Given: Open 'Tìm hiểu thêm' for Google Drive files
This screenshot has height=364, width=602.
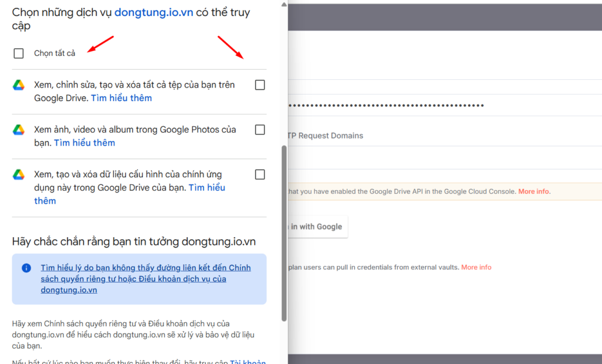Looking at the screenshot, I should [121, 98].
